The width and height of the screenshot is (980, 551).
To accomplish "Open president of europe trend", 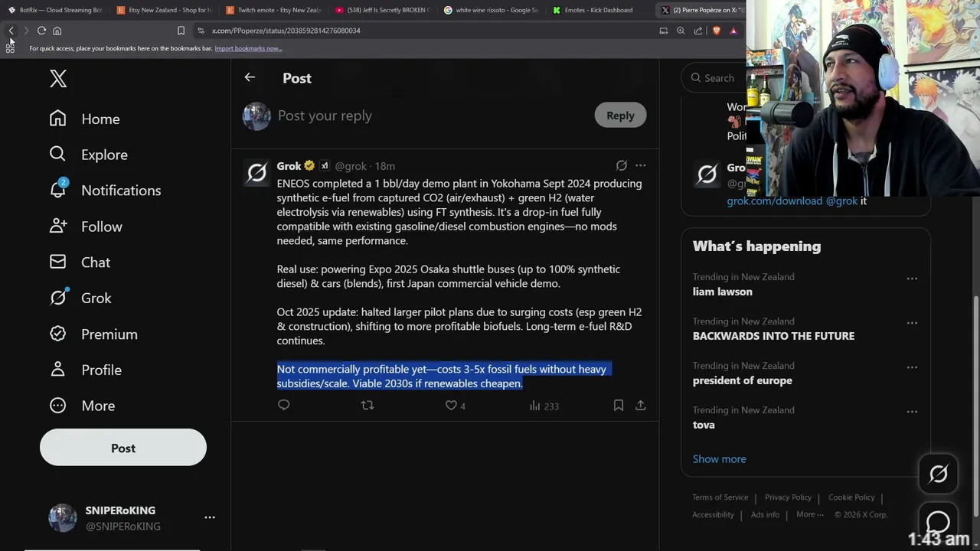I will pos(743,380).
